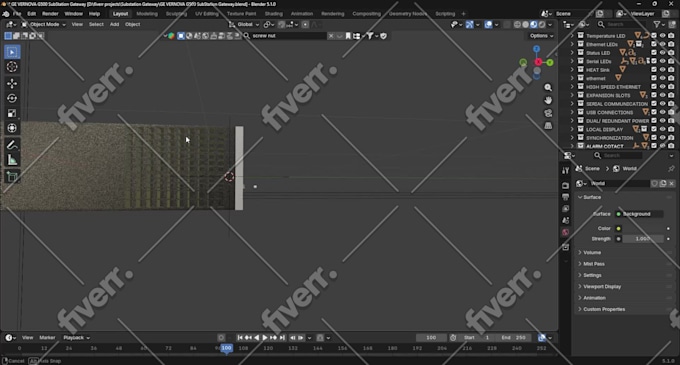
Task: Hide the HEAT Sink collection eye
Action: tap(662, 69)
